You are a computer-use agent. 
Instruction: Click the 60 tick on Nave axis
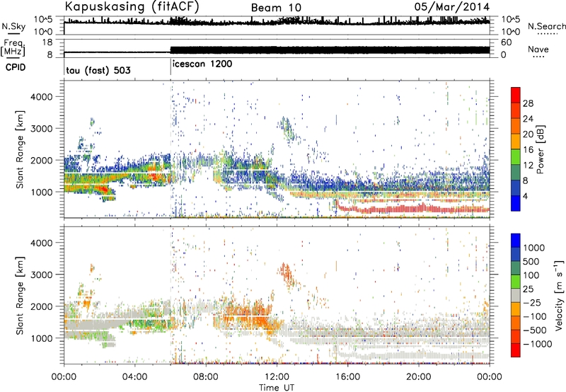click(506, 42)
